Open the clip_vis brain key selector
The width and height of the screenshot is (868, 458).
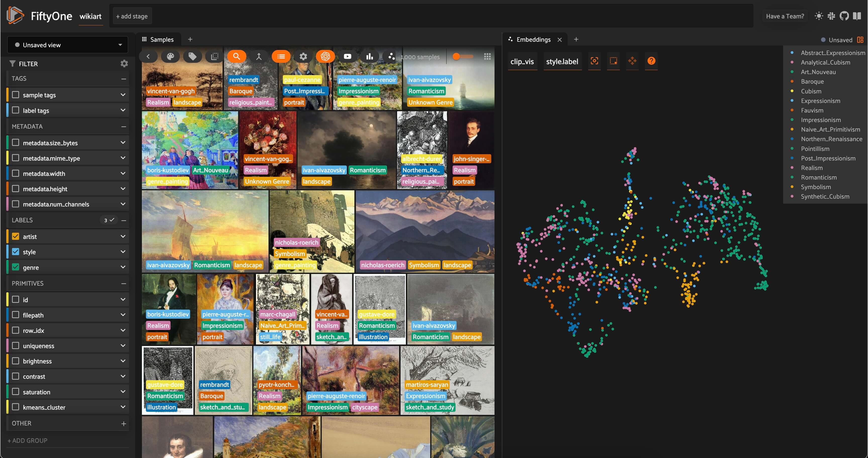[x=522, y=62]
